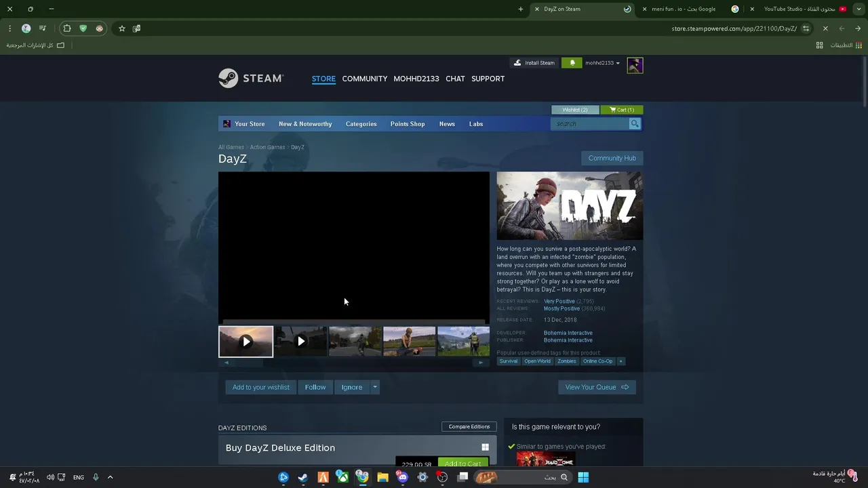Open Mostly Positive all reviews link
The image size is (868, 488).
(x=561, y=309)
